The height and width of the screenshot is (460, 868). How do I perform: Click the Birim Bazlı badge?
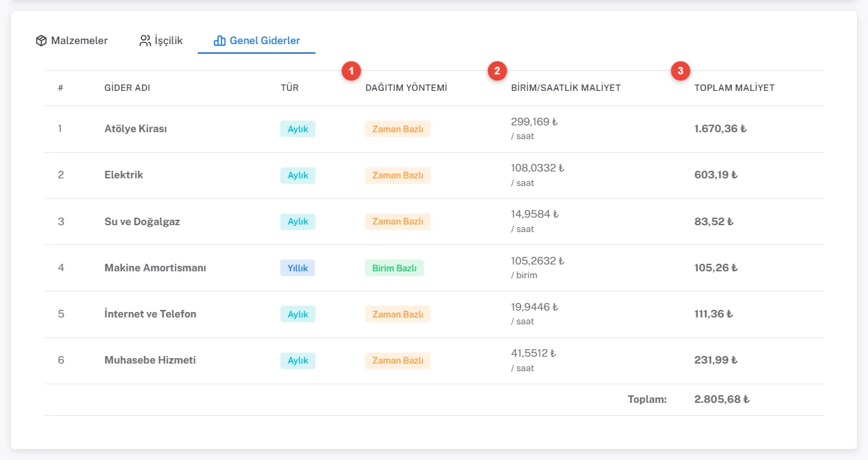(x=394, y=268)
